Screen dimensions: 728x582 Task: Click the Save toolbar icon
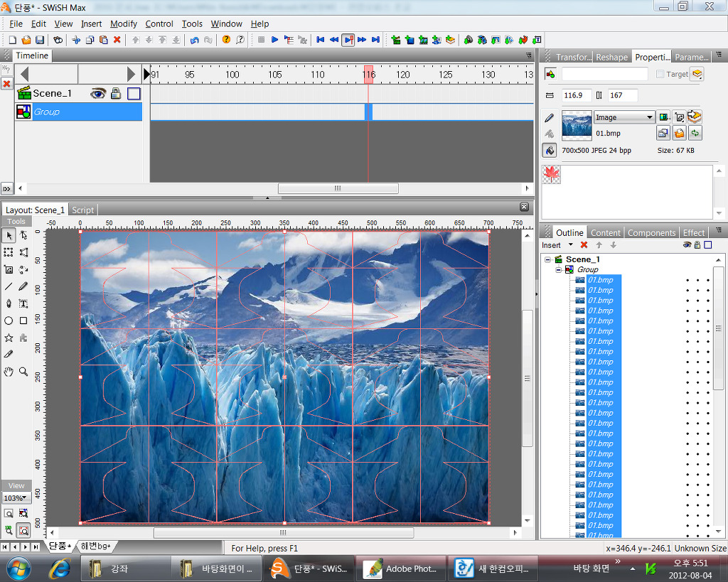(40, 40)
